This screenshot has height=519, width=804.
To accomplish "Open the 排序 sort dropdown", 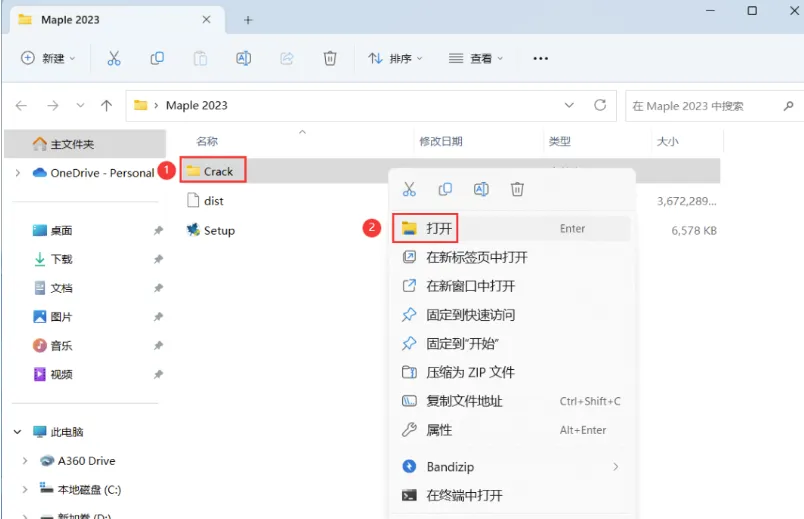I will pyautogui.click(x=395, y=58).
